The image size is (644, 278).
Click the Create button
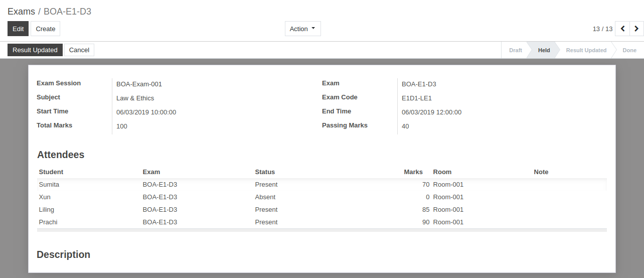(x=45, y=29)
